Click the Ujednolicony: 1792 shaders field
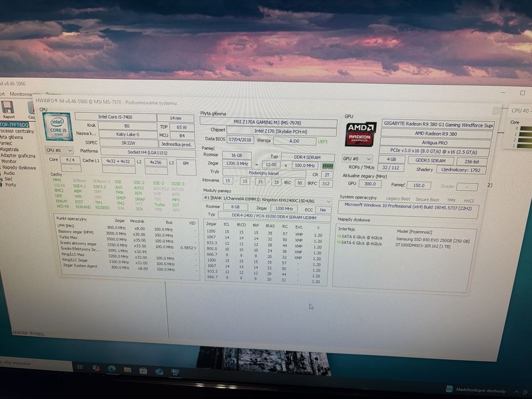 coord(461,170)
